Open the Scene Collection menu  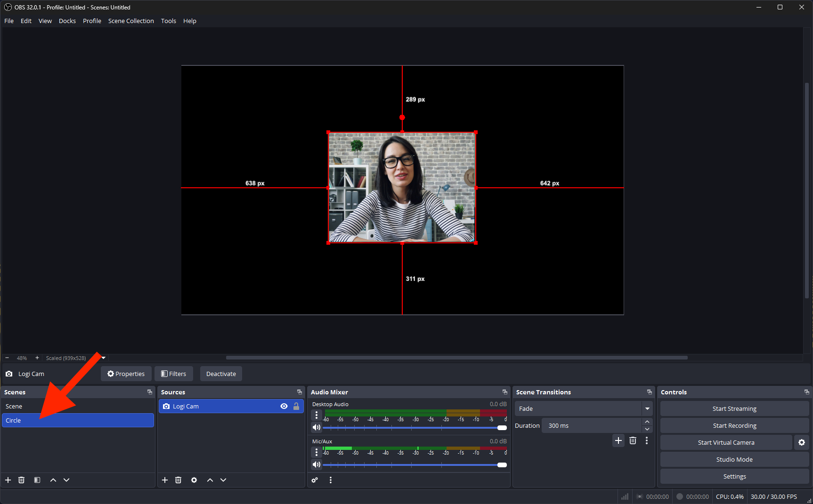131,21
